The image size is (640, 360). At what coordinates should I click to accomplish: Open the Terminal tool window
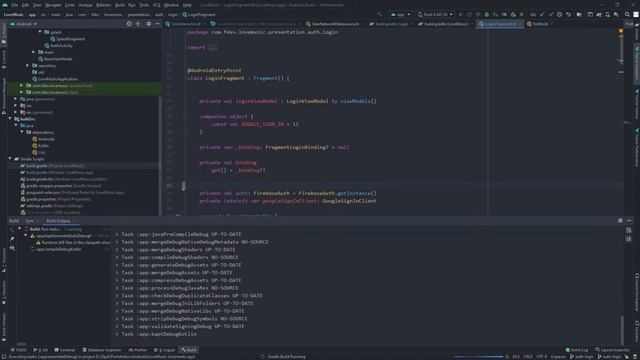(65, 350)
